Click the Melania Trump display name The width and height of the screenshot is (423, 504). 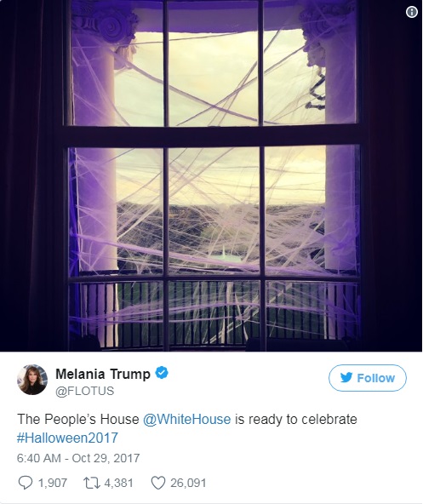click(x=103, y=374)
